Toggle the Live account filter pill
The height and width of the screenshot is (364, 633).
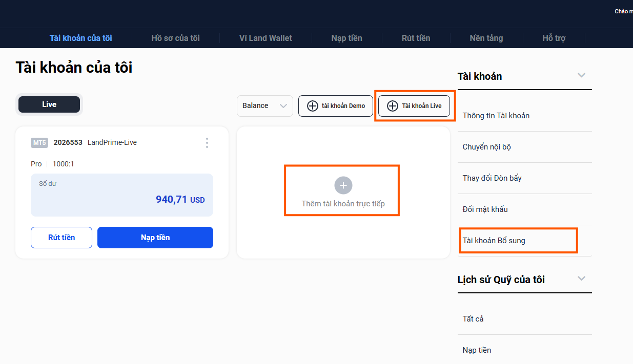(49, 104)
